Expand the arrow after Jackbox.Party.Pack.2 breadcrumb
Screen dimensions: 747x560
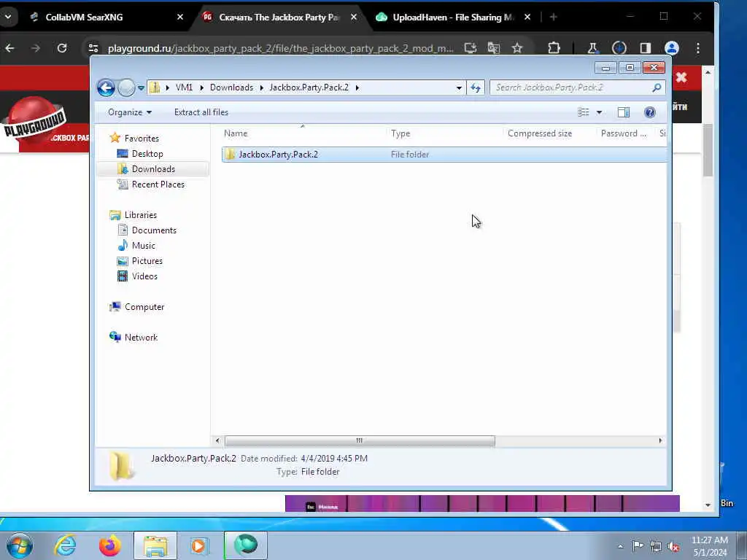click(357, 87)
